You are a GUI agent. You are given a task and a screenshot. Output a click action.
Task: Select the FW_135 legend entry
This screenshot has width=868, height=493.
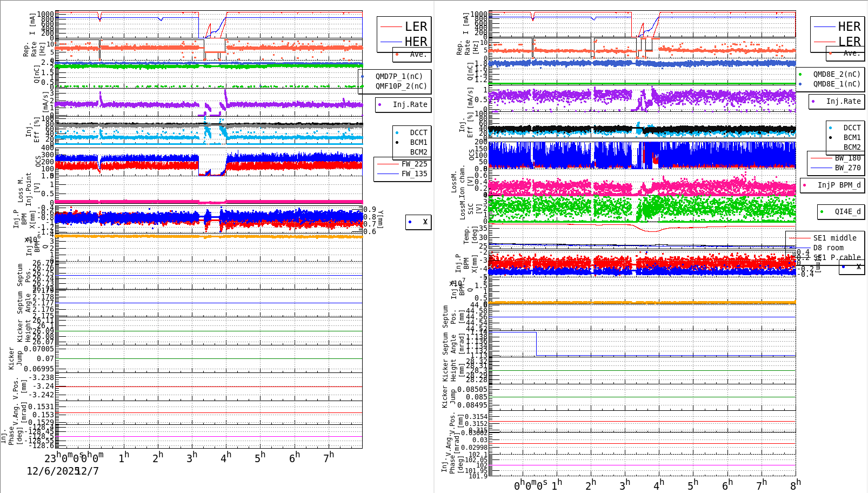[x=414, y=174]
